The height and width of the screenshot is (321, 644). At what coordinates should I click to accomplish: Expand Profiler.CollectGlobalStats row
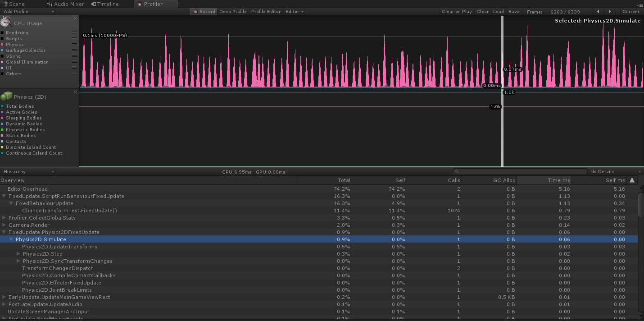coord(4,218)
